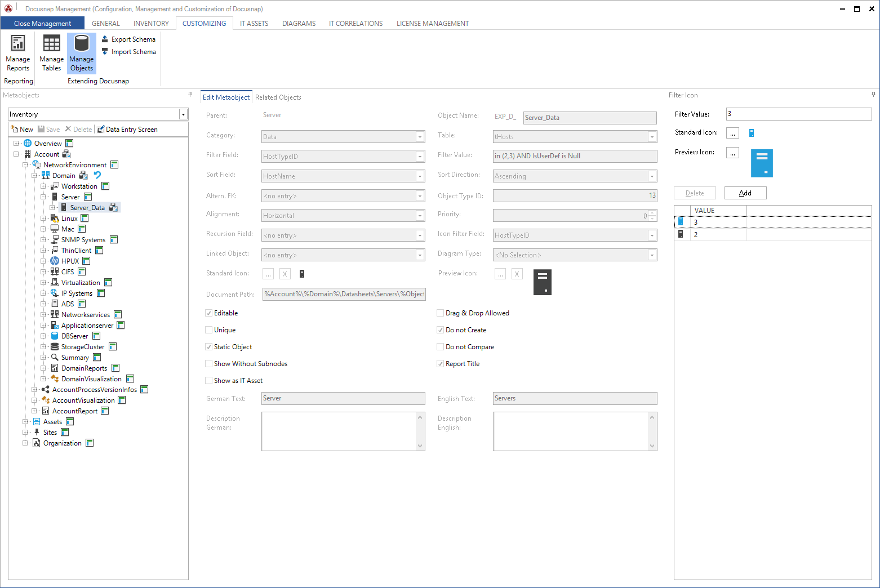Increase Priority stepper value

652,213
